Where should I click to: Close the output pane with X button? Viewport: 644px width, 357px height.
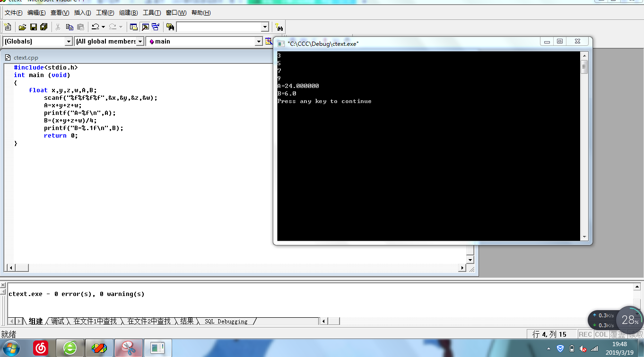click(x=3, y=285)
